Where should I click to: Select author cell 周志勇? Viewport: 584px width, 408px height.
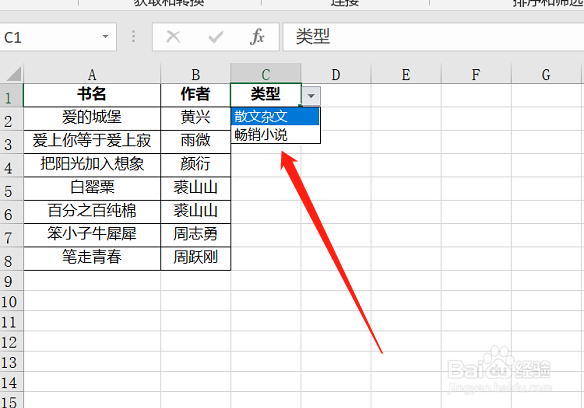196,235
